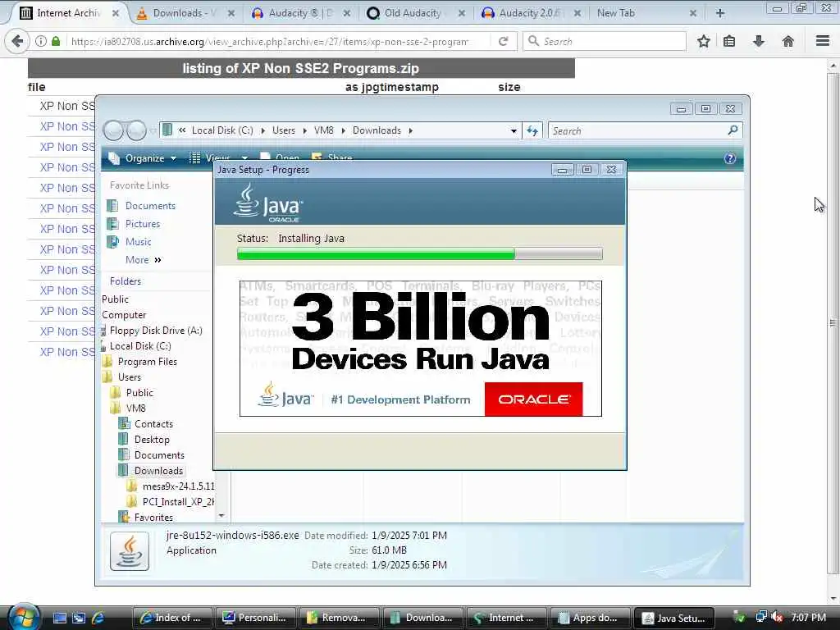Click Explorer Search box
This screenshot has width=840, height=630.
click(x=645, y=130)
